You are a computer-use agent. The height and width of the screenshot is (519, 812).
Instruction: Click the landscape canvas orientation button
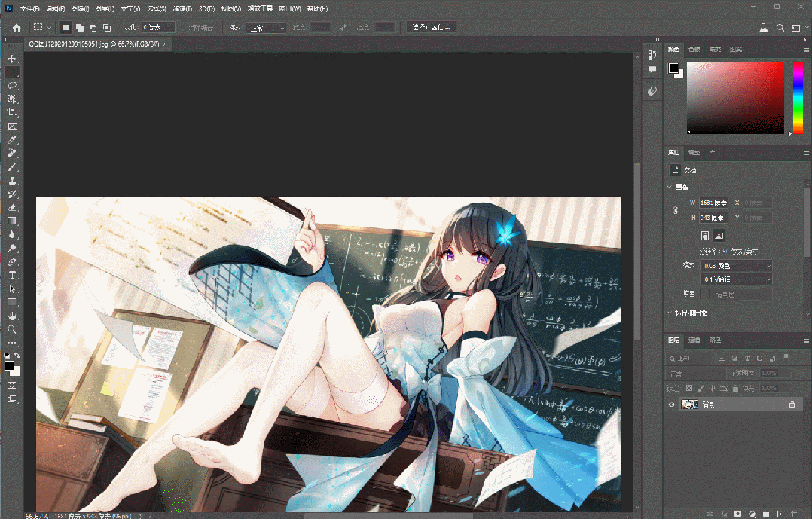[719, 236]
